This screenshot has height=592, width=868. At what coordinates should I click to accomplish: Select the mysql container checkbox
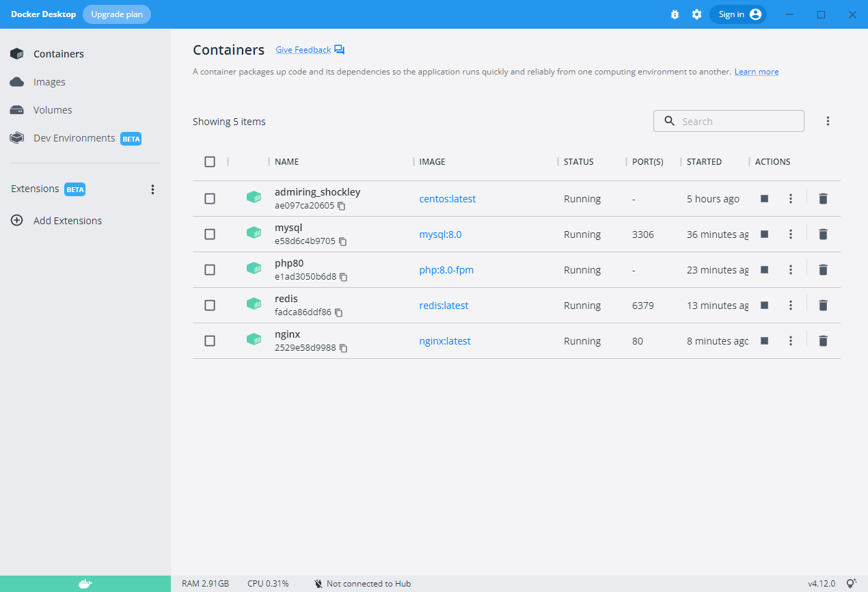coord(210,234)
